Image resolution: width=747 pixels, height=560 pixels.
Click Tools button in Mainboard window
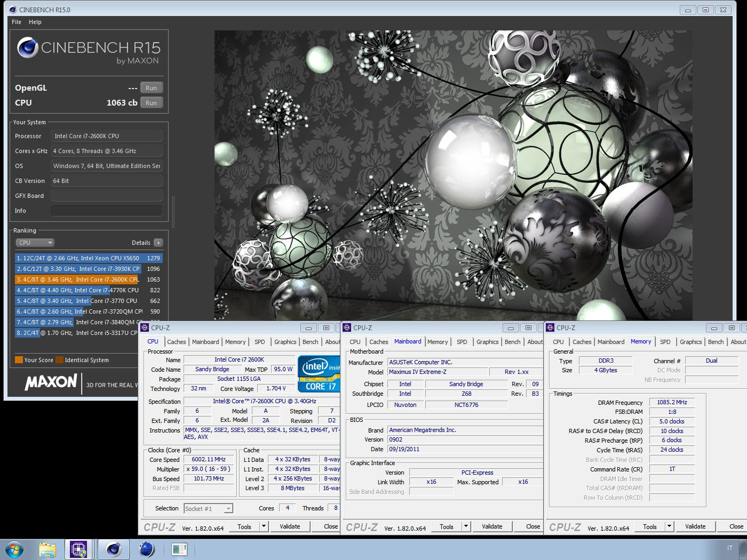447,526
